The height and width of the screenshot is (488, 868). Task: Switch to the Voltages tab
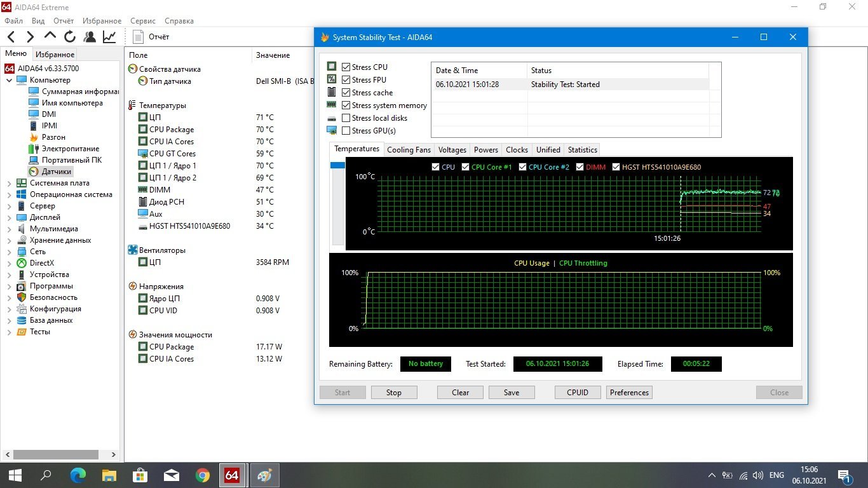click(452, 150)
